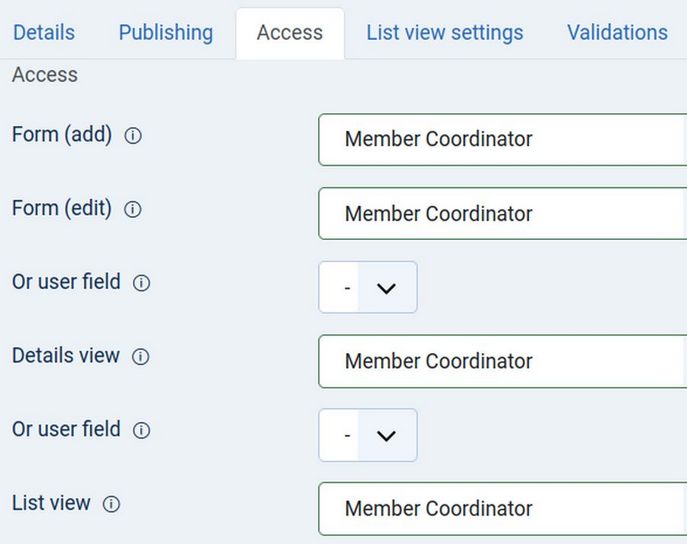
Task: Select the Access tab
Action: pos(290,33)
